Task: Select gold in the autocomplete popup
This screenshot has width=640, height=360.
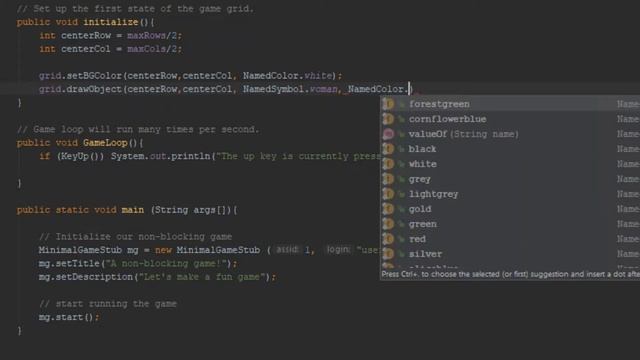Action: (510, 209)
